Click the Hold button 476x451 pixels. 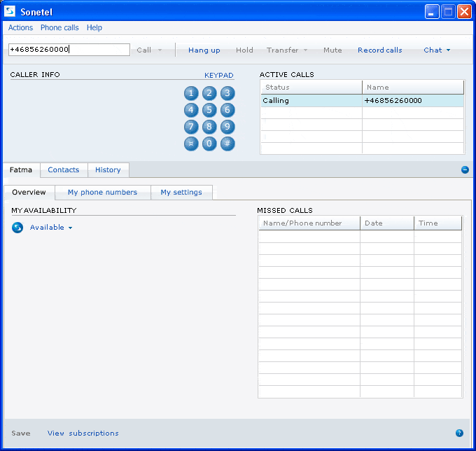coord(244,50)
